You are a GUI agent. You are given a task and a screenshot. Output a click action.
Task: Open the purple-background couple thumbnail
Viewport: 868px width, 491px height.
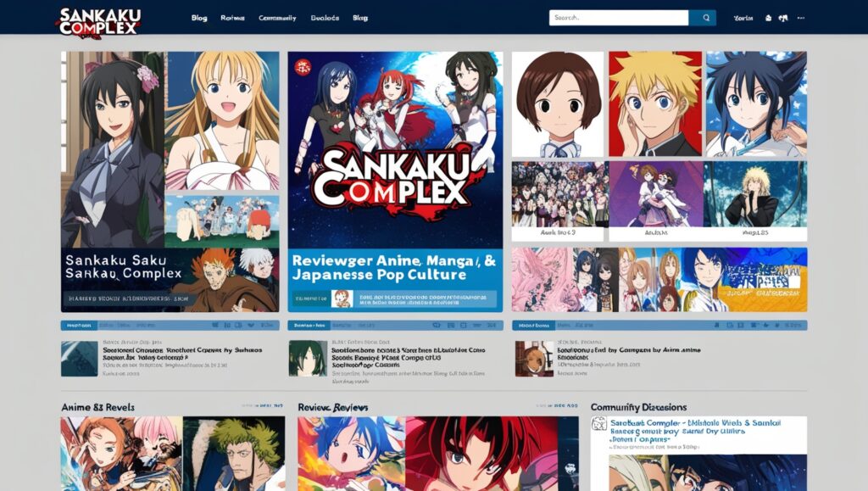click(x=655, y=193)
